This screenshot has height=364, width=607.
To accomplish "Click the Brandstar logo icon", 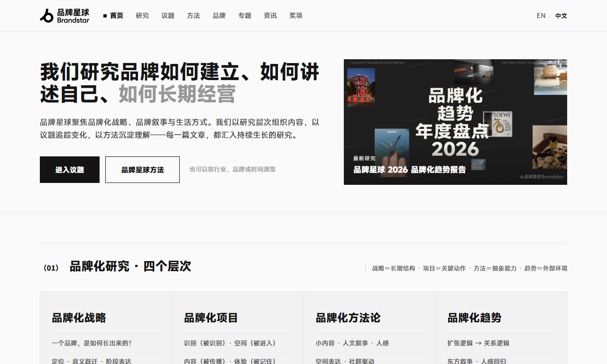I will click(47, 16).
